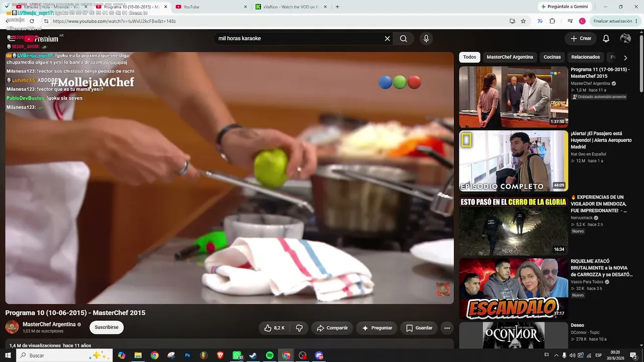Select the MasterChef Argentina filter chip
The image size is (644, 362).
[510, 57]
